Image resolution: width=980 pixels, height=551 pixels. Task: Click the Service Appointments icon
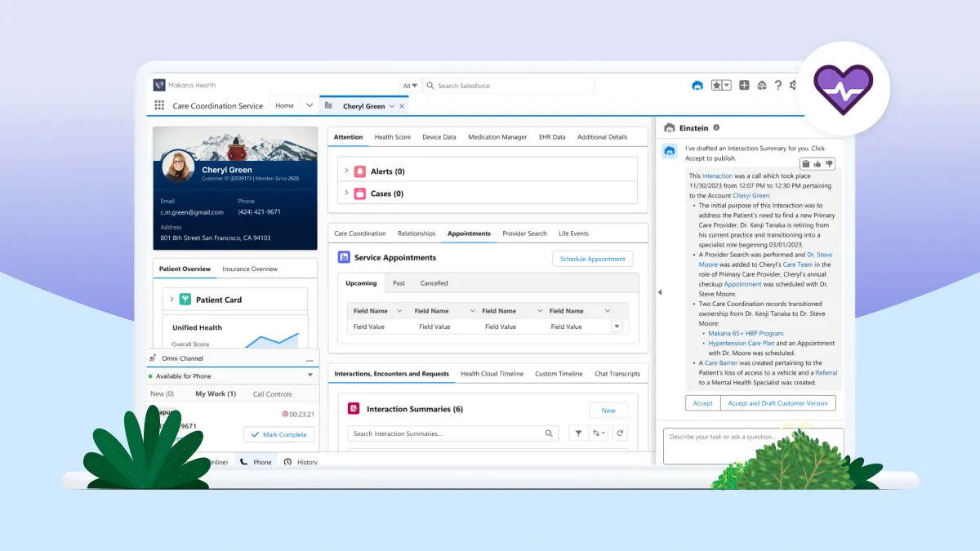tap(344, 257)
